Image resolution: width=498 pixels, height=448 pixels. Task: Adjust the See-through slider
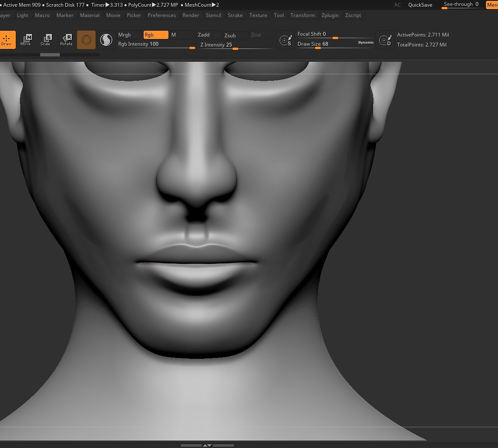[462, 5]
